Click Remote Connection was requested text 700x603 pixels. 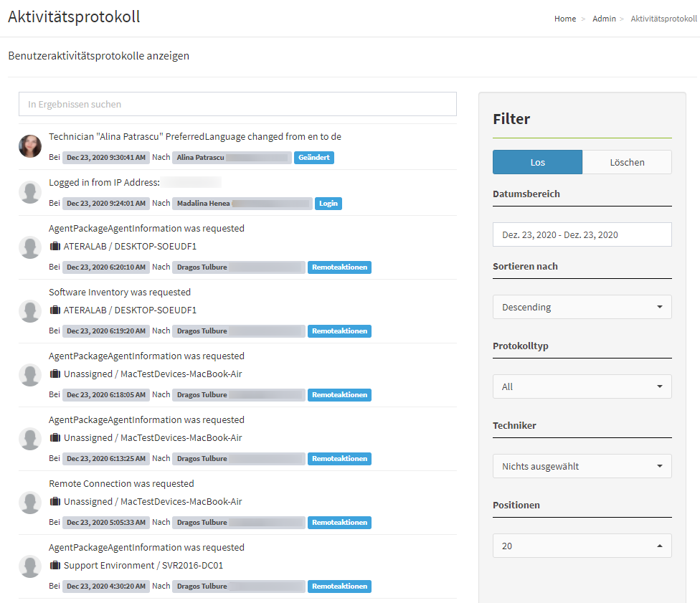(121, 484)
